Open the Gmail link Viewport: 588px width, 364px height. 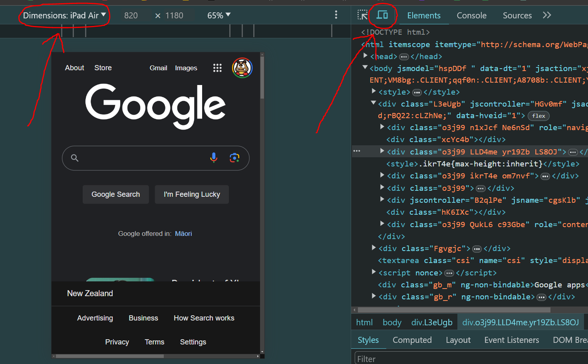click(x=158, y=68)
